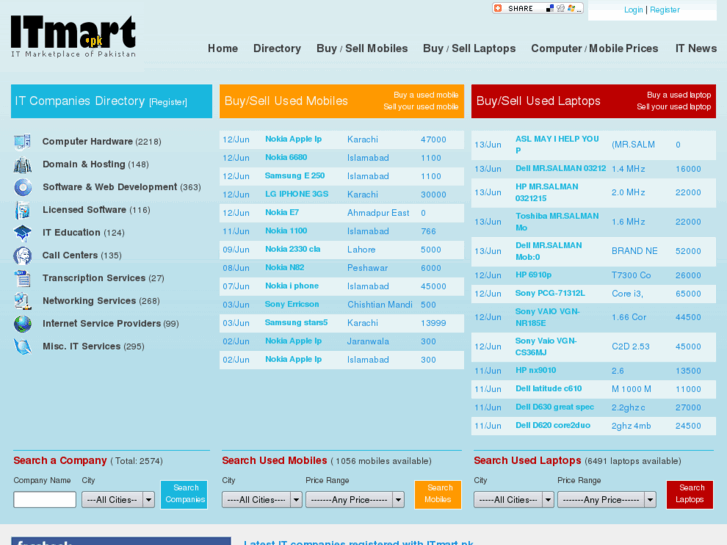The height and width of the screenshot is (545, 727).
Task: Click the IT Education graduation cap icon
Action: click(22, 232)
